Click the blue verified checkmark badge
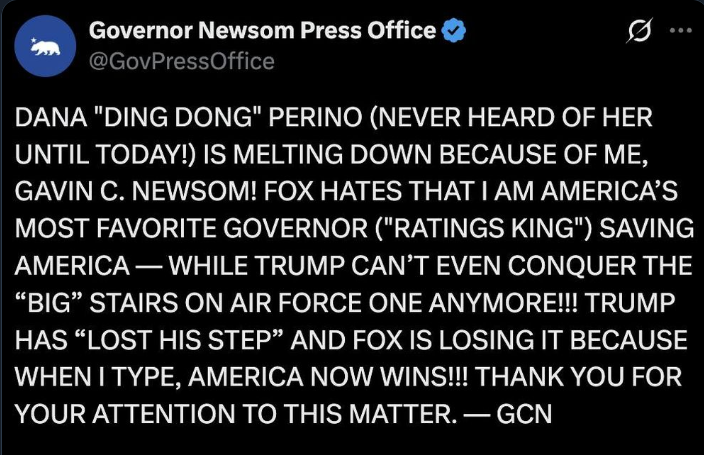This screenshot has width=704, height=455. (454, 30)
